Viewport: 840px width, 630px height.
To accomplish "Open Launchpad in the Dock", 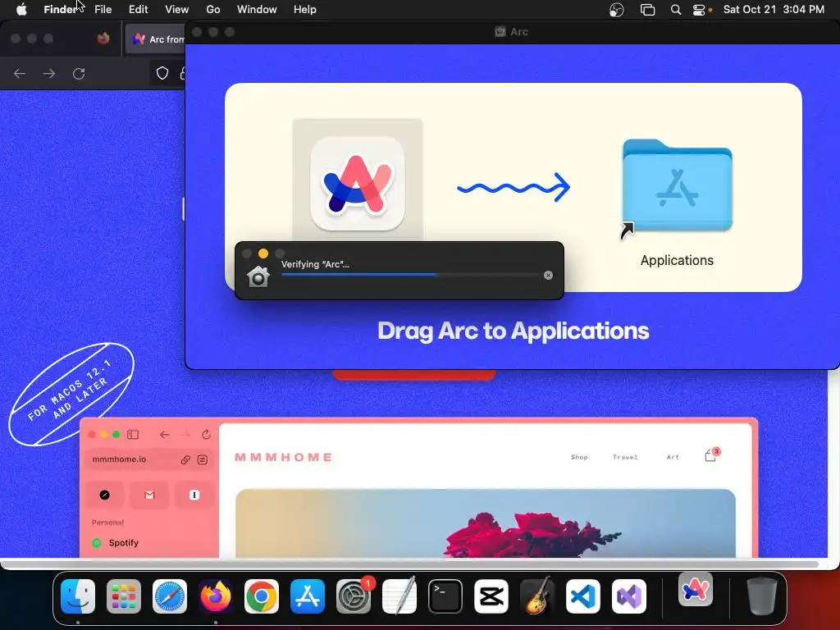I will tap(124, 596).
